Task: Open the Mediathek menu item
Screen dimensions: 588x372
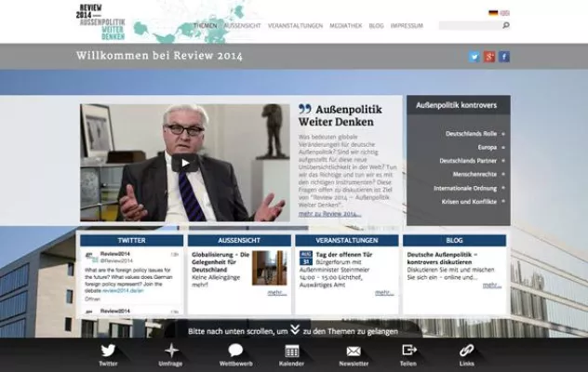Action: (345, 26)
